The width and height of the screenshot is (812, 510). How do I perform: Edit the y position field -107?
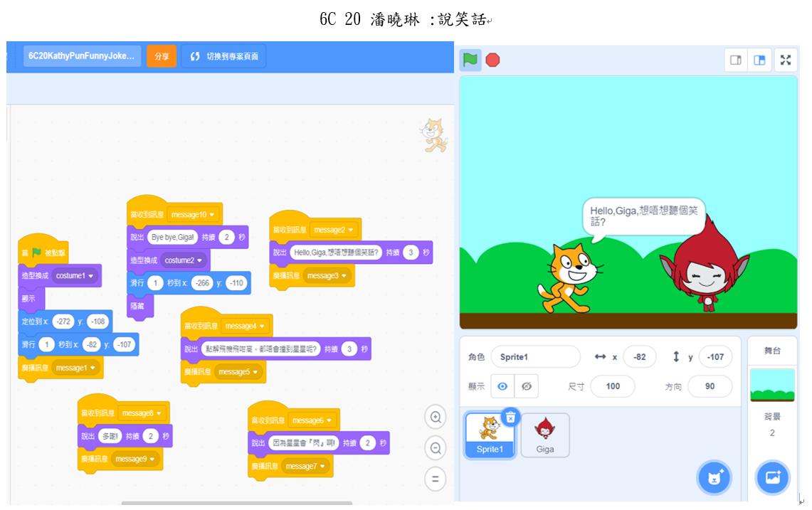click(715, 357)
